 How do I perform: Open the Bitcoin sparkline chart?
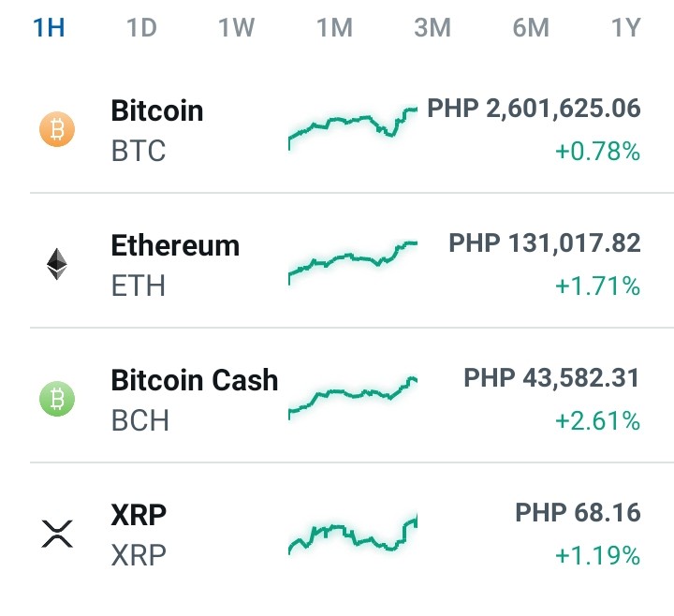pyautogui.click(x=353, y=128)
